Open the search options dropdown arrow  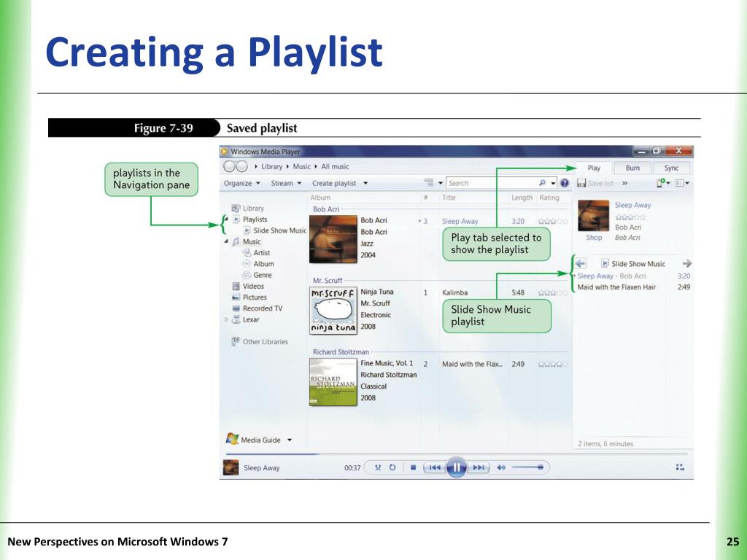click(553, 183)
